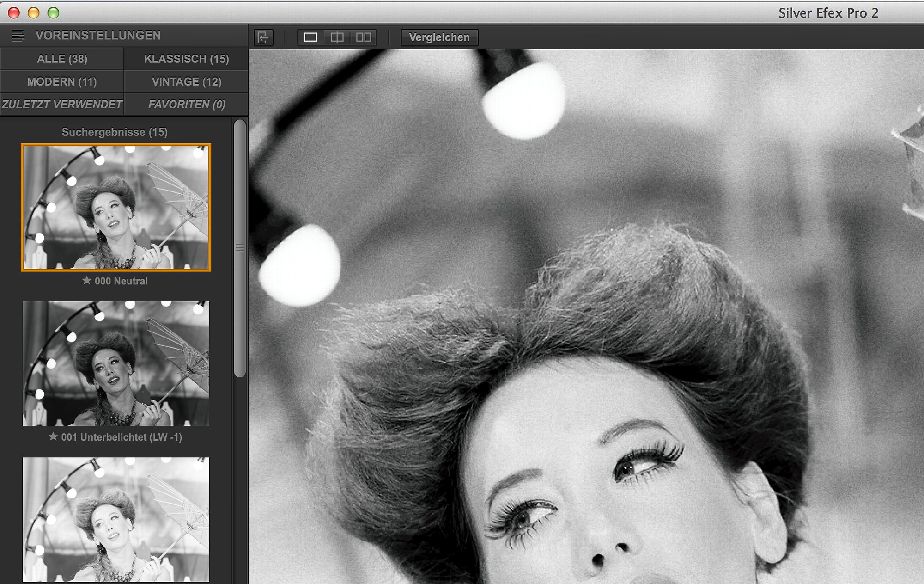Mark 000 Neutral as favorite star

[86, 280]
